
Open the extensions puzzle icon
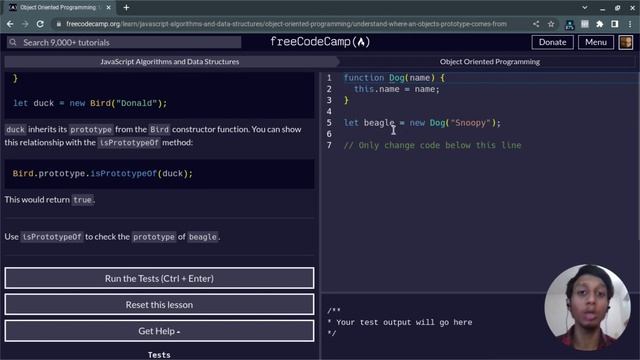(600, 24)
